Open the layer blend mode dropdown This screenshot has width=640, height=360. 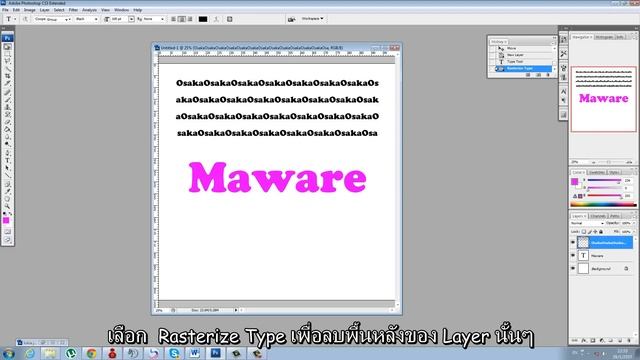coord(587,223)
